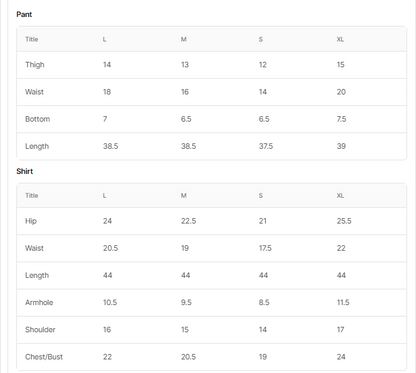
Task: Click the 7.5 Bottom XL value
Action: coord(341,119)
